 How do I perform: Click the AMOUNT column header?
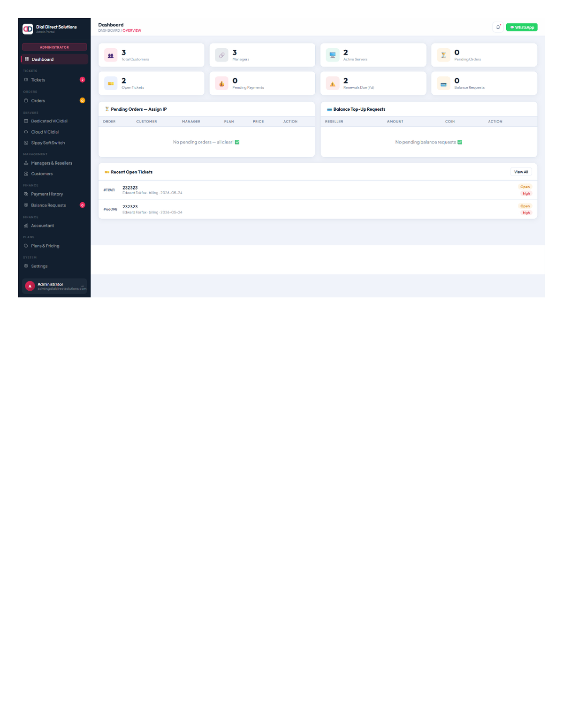pos(395,121)
